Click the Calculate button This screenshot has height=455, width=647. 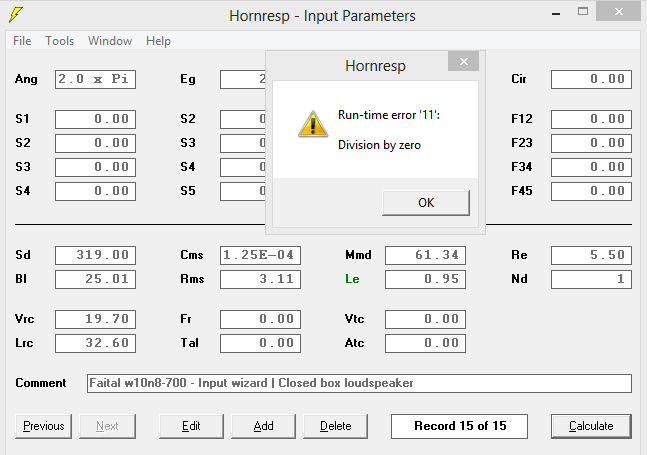tap(591, 426)
